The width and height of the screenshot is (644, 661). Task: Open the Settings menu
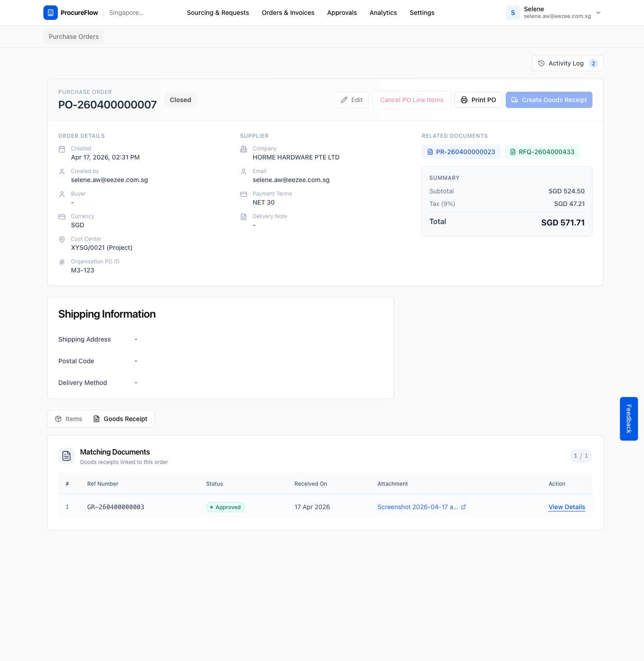[x=422, y=13]
